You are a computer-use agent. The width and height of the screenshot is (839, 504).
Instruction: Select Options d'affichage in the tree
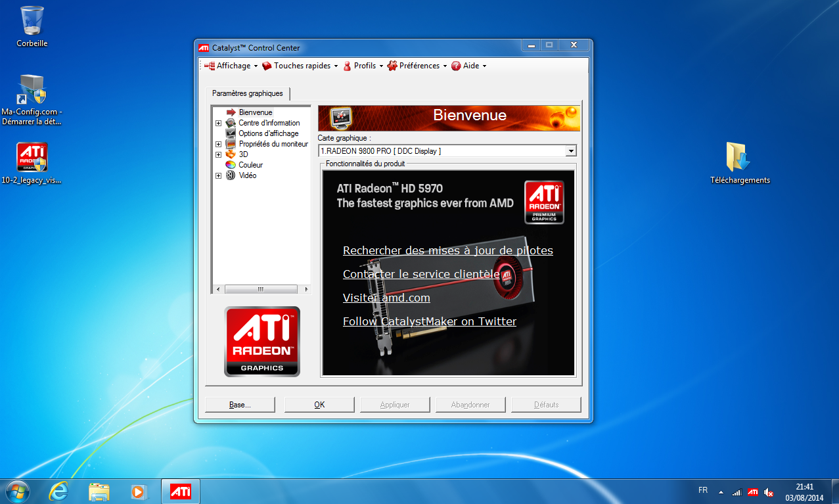[269, 133]
